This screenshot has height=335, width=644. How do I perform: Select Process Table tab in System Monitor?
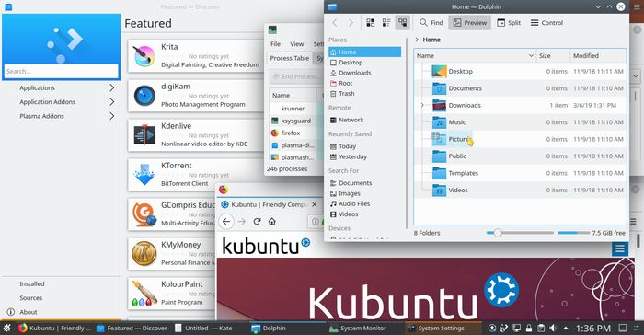pyautogui.click(x=290, y=58)
